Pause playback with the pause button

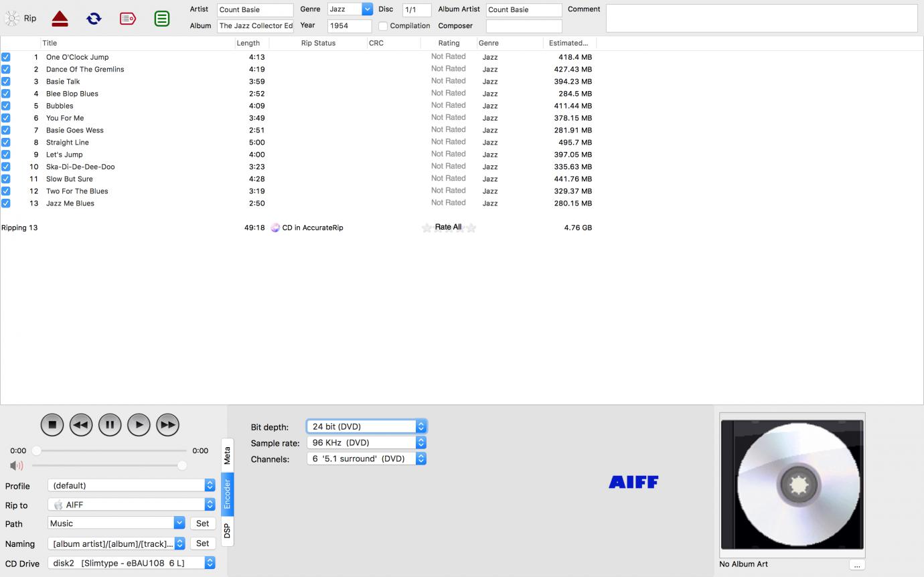110,424
